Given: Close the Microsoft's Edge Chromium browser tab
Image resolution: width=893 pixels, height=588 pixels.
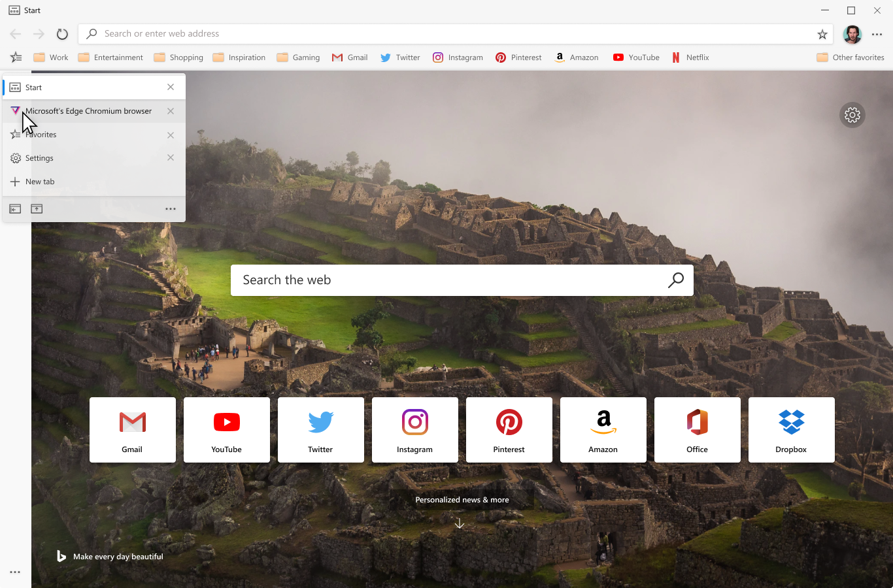Looking at the screenshot, I should 171,111.
